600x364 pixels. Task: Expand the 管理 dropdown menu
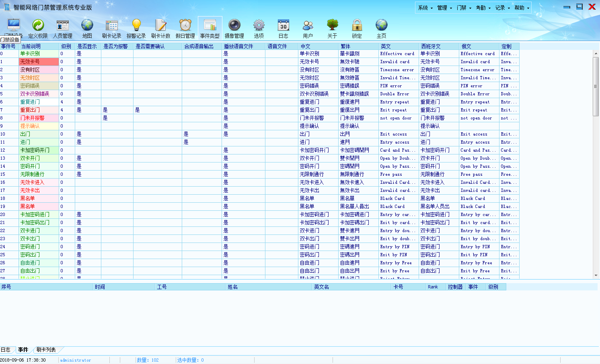point(444,8)
